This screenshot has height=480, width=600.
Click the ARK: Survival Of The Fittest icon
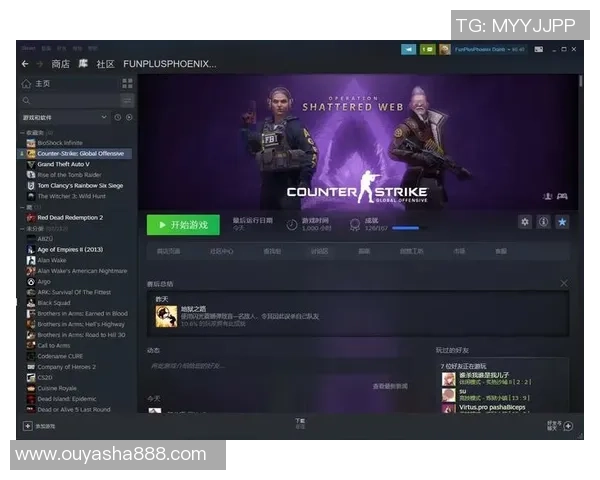tap(31, 292)
